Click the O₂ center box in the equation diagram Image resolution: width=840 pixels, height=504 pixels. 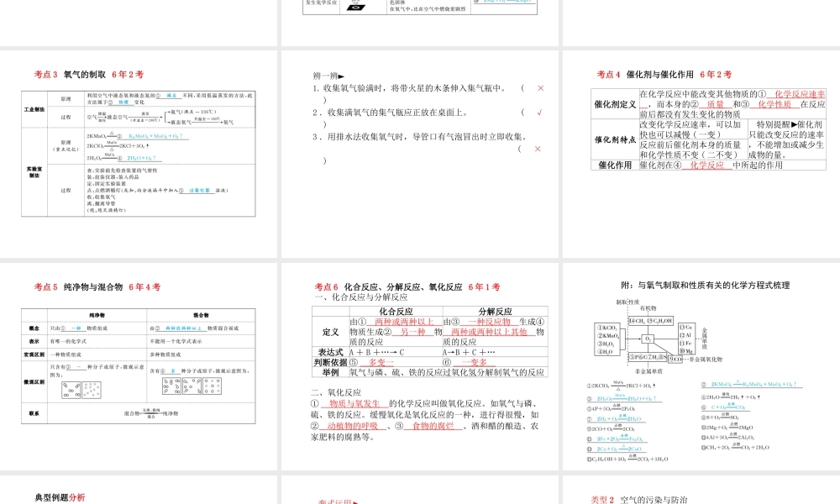648,339
